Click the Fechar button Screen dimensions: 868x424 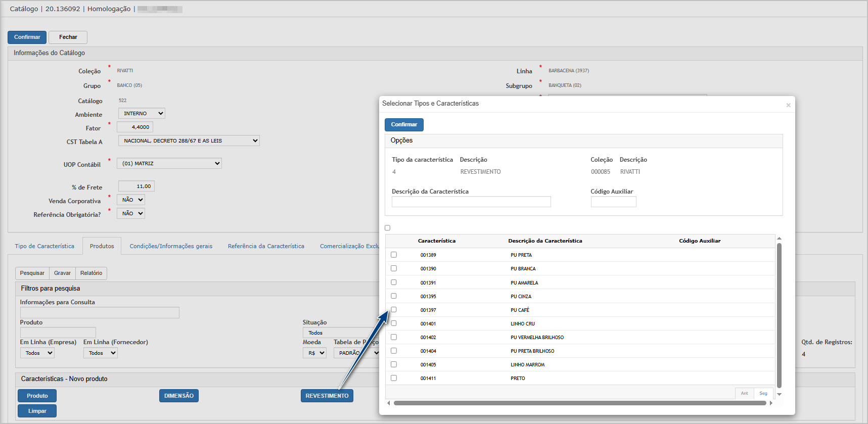[68, 37]
